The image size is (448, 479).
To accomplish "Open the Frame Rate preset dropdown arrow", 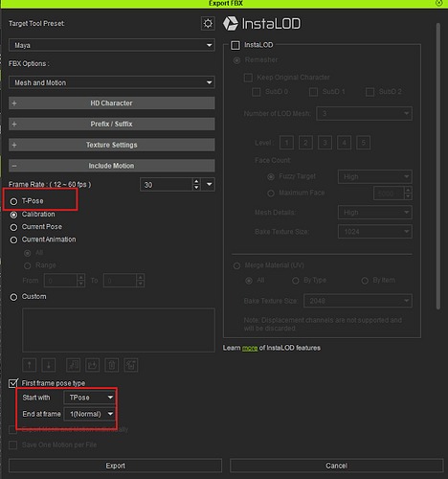I will point(210,184).
